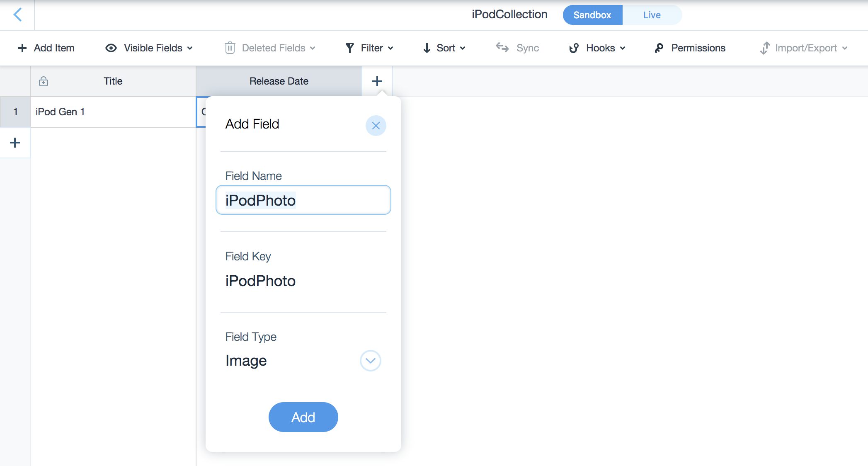The height and width of the screenshot is (466, 868).
Task: Click the funnel Filter icon
Action: coord(350,48)
